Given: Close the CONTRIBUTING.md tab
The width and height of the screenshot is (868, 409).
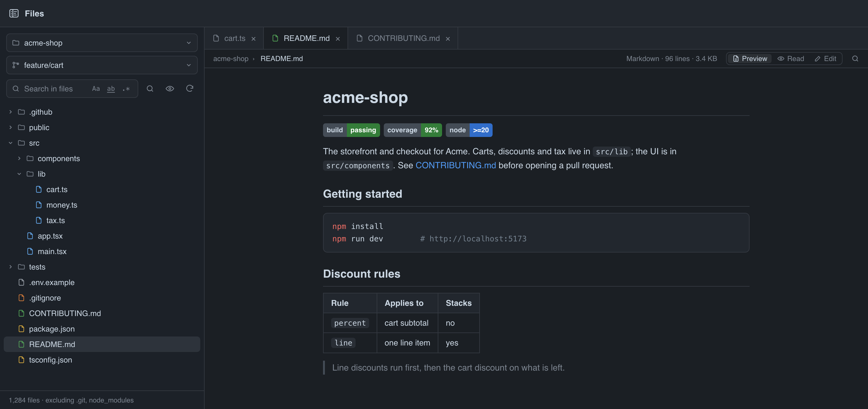Looking at the screenshot, I should coord(448,39).
